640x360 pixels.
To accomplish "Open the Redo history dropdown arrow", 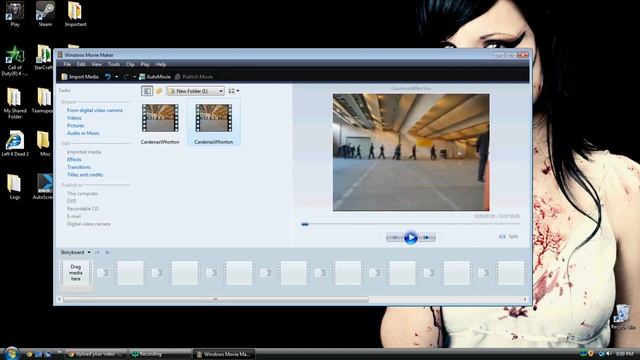I will click(x=134, y=77).
